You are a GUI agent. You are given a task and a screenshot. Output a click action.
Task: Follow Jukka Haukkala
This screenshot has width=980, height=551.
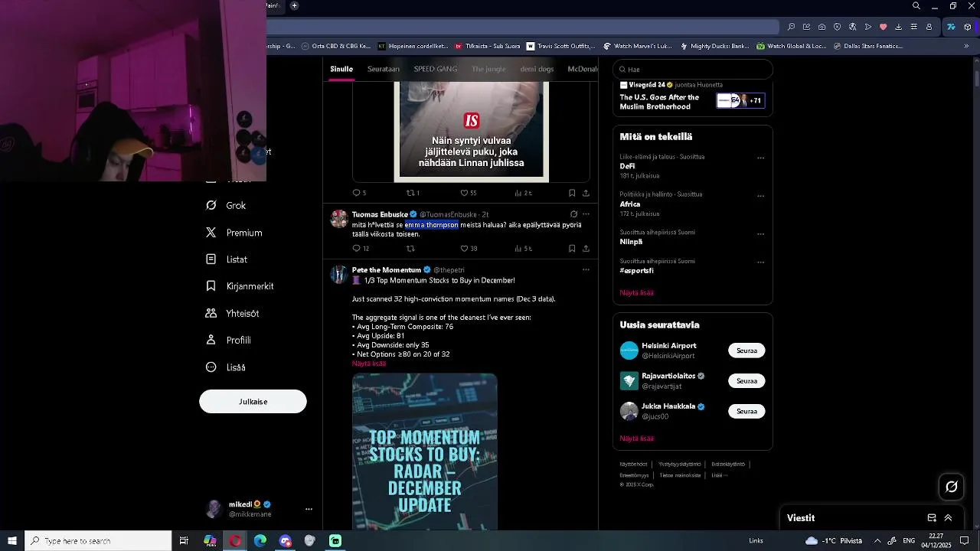point(746,412)
